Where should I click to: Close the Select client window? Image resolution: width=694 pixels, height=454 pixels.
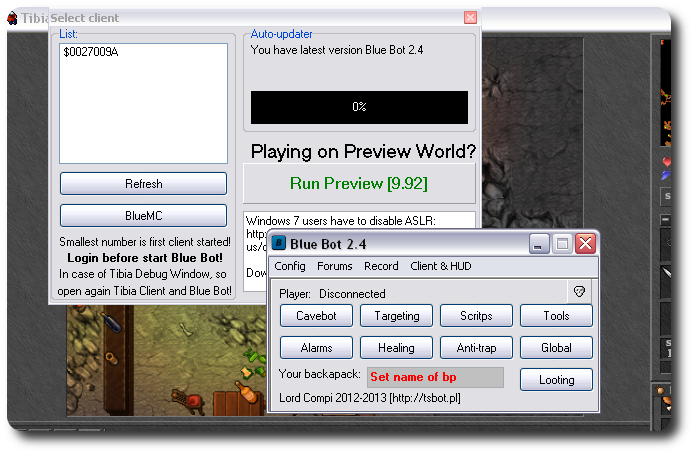pos(470,17)
